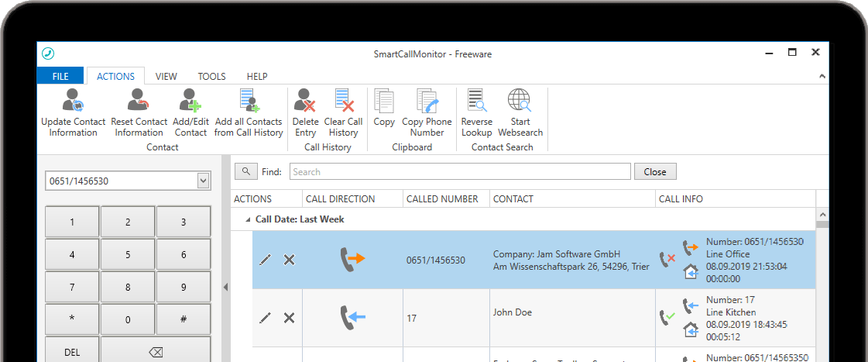Switch to the VIEW tab
Viewport: 868px width, 362px height.
tap(166, 77)
